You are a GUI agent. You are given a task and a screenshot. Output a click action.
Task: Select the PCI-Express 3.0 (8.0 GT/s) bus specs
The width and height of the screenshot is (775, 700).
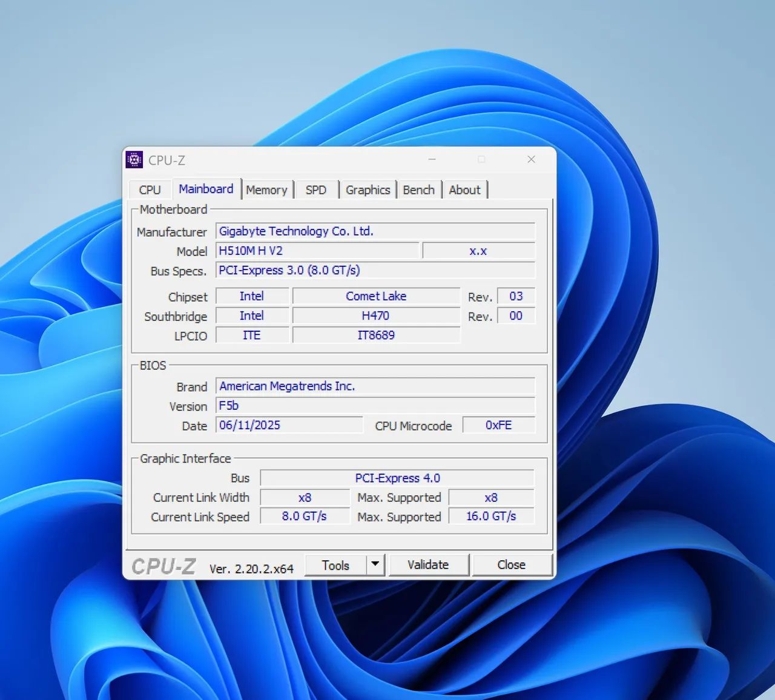375,270
